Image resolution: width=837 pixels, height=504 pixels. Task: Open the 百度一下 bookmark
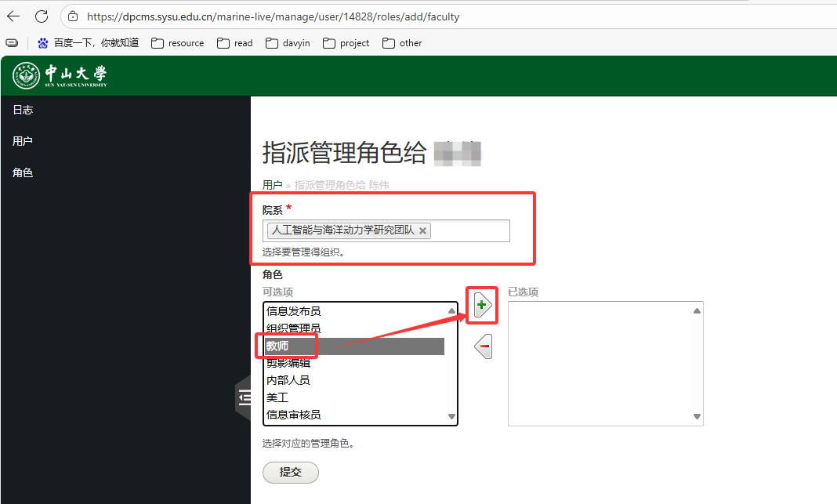point(88,43)
